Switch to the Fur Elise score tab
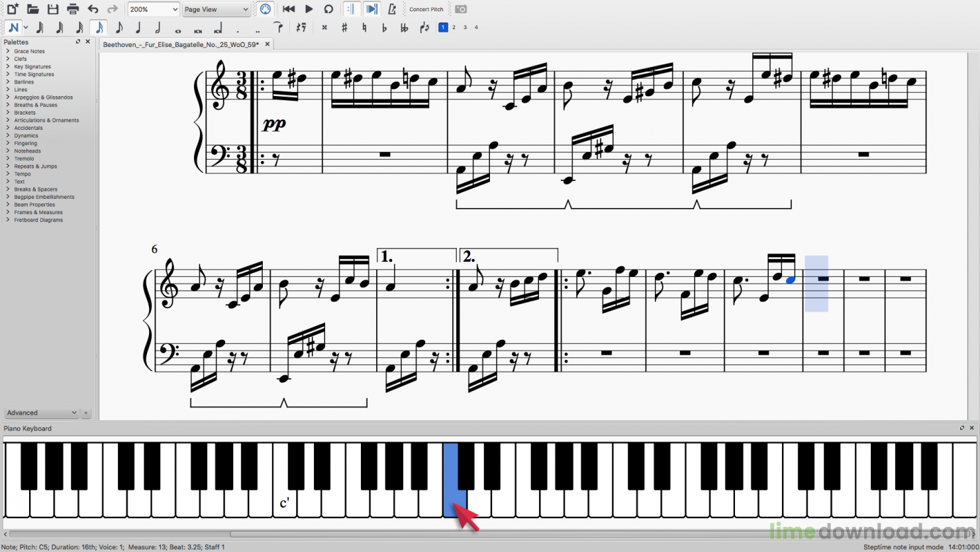980x552 pixels. [183, 43]
